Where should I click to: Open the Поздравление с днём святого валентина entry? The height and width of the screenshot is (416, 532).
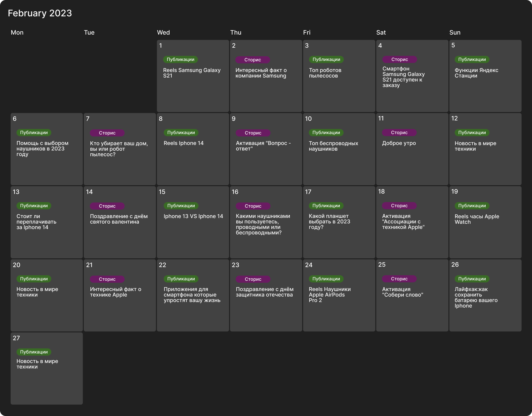coord(119,219)
